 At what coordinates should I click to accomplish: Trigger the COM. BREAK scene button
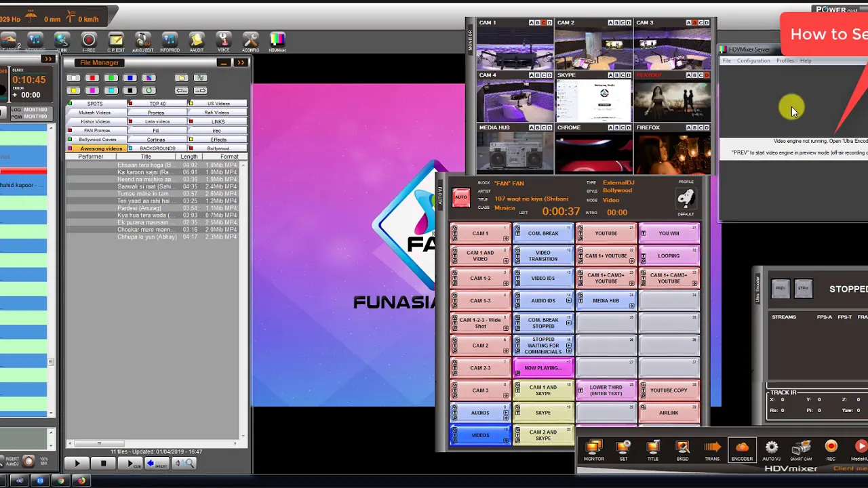(x=543, y=233)
